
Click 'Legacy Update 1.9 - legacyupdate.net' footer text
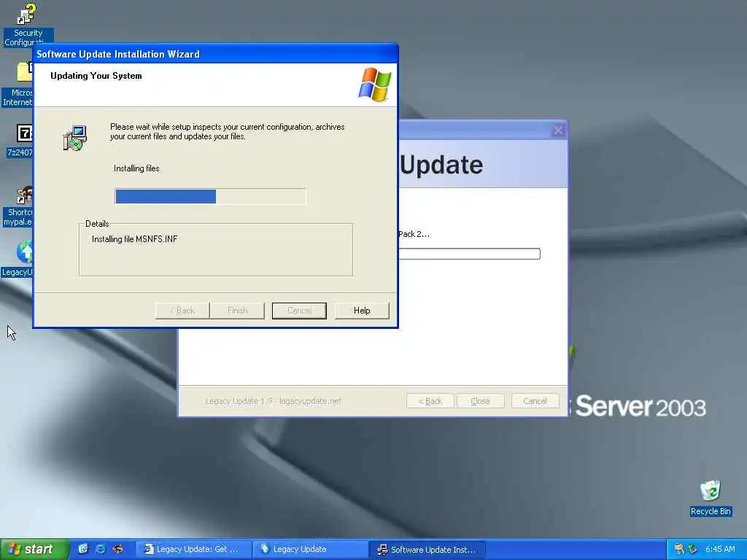[273, 401]
